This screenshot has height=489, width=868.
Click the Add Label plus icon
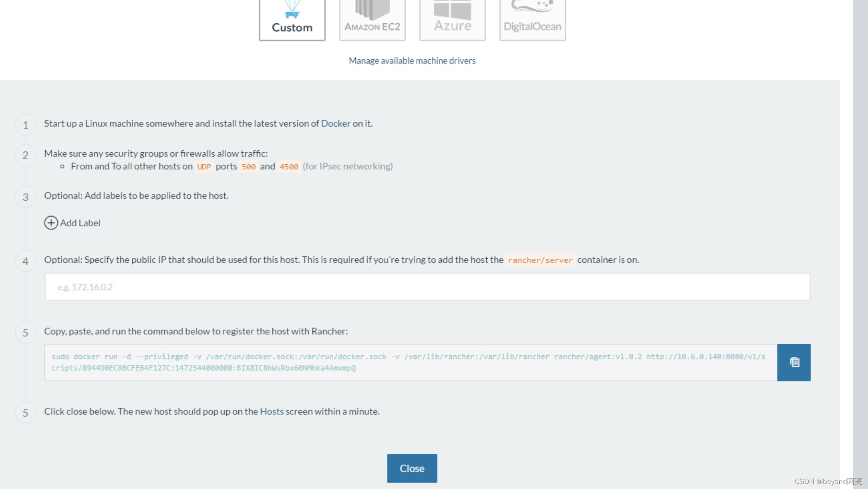coord(51,222)
